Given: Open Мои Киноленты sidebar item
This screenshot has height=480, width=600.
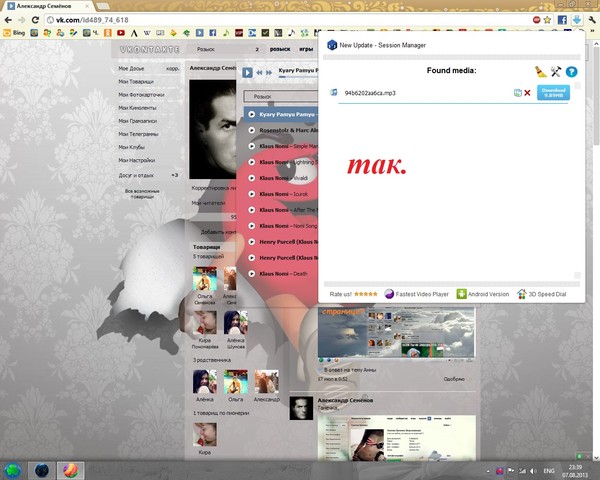Looking at the screenshot, I should [137, 108].
